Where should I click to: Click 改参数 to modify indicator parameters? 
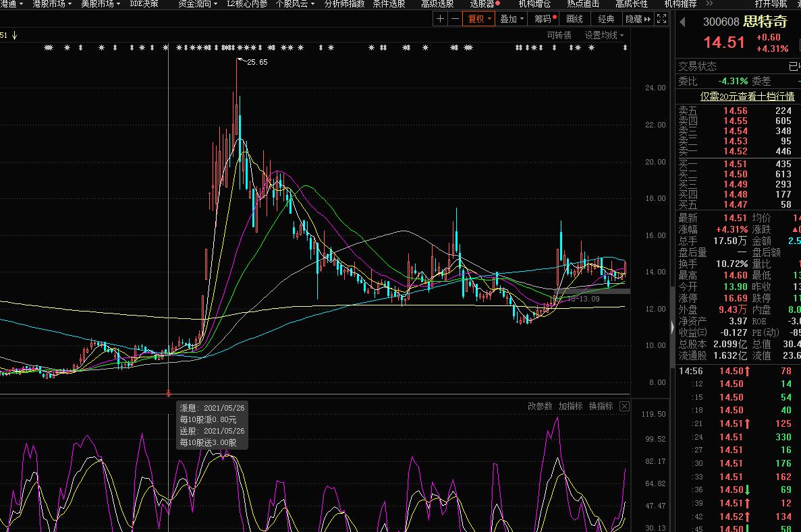[x=540, y=406]
